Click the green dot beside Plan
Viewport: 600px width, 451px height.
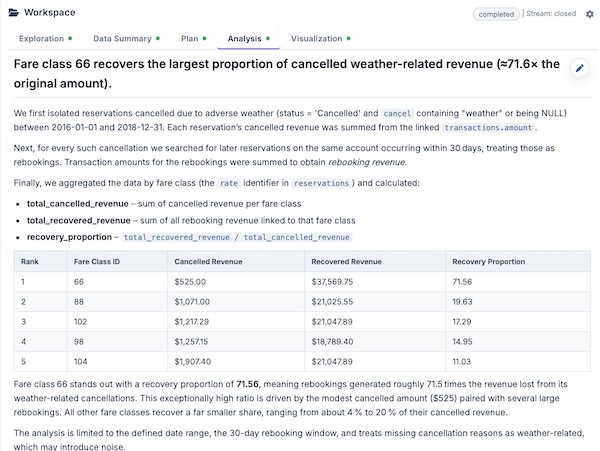tap(204, 38)
